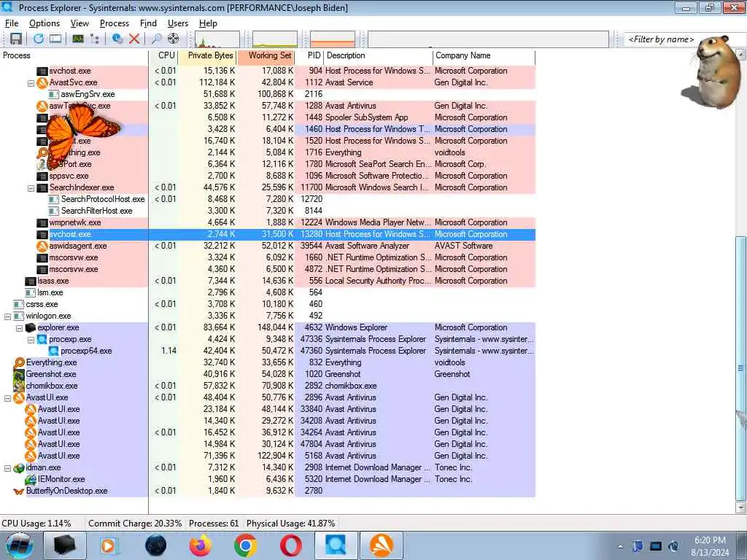
Task: Open the Windows Start button
Action: pyautogui.click(x=20, y=545)
